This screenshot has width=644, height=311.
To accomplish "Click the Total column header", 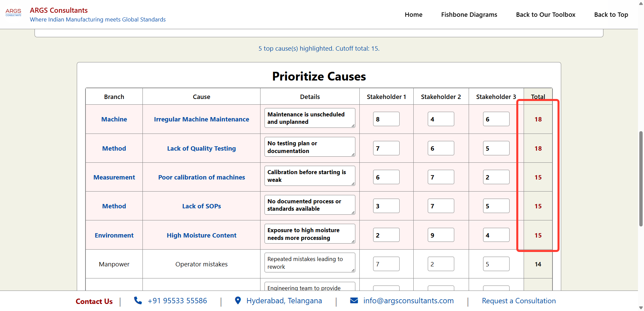I will [x=538, y=97].
